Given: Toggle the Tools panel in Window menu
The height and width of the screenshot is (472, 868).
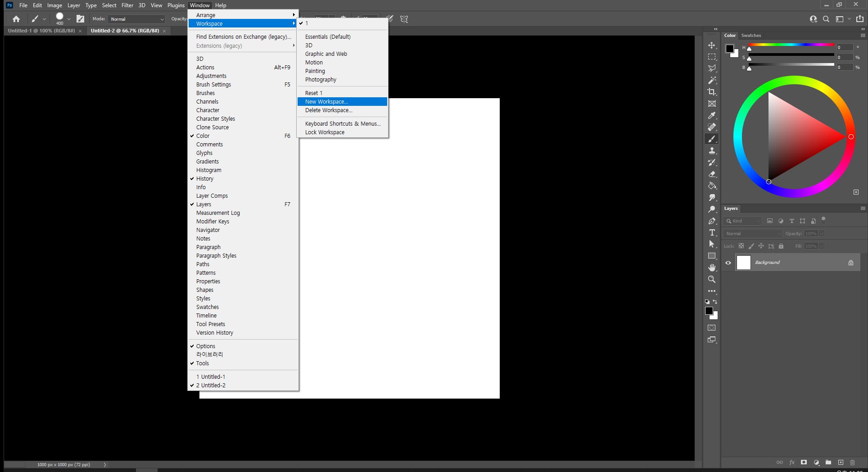Looking at the screenshot, I should click(243, 363).
